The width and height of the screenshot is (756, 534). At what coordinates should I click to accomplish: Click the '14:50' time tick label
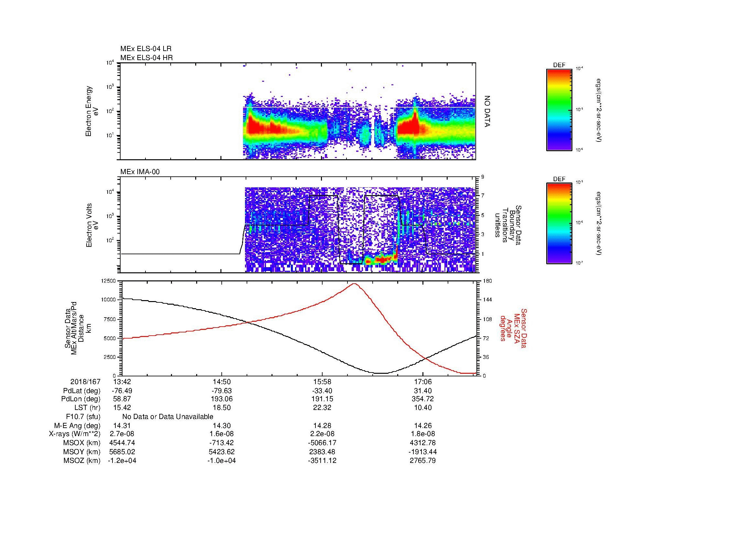tap(222, 382)
